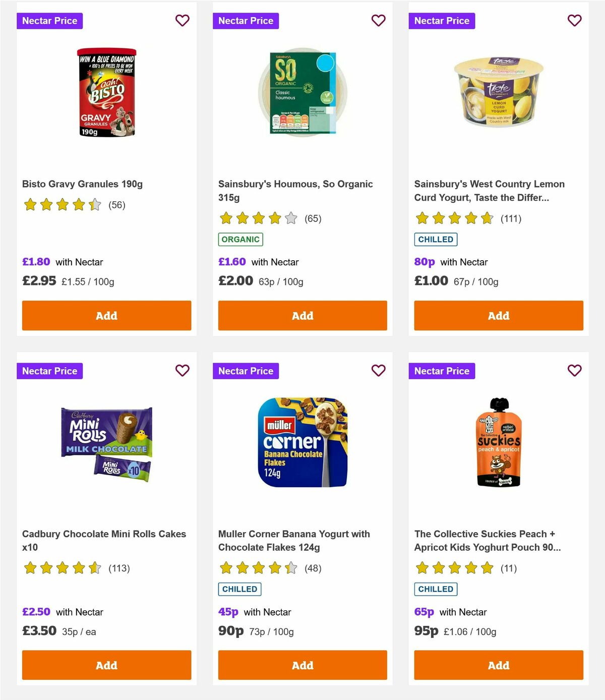
Task: Click the Nectar Price badge on Bisto
Action: 50,21
